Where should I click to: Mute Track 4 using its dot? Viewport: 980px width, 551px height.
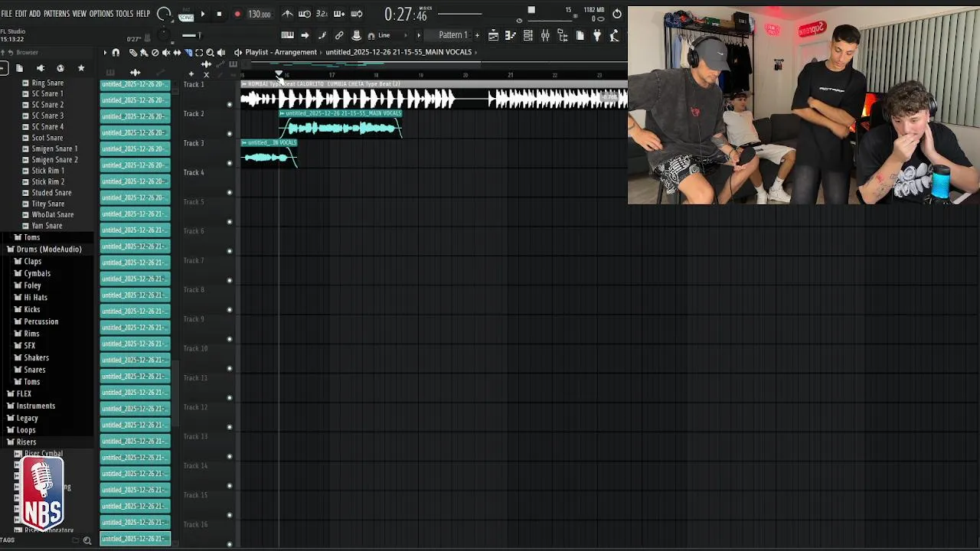coord(230,192)
